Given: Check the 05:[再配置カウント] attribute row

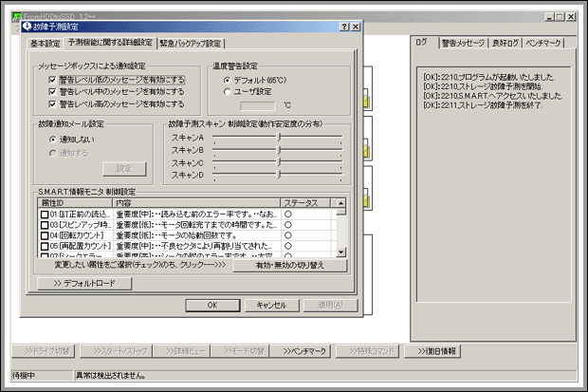Looking at the screenshot, I should (x=45, y=246).
